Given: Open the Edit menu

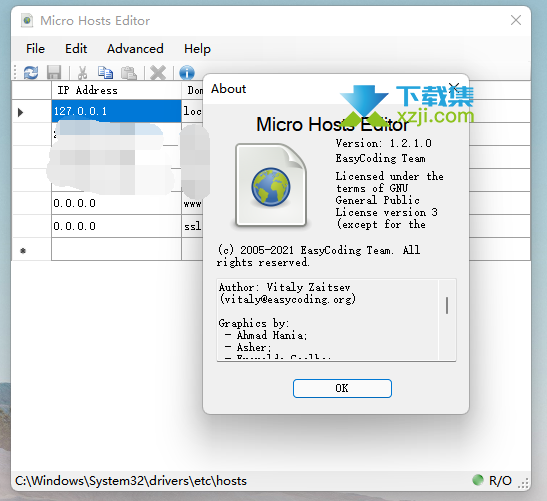Looking at the screenshot, I should pos(76,49).
